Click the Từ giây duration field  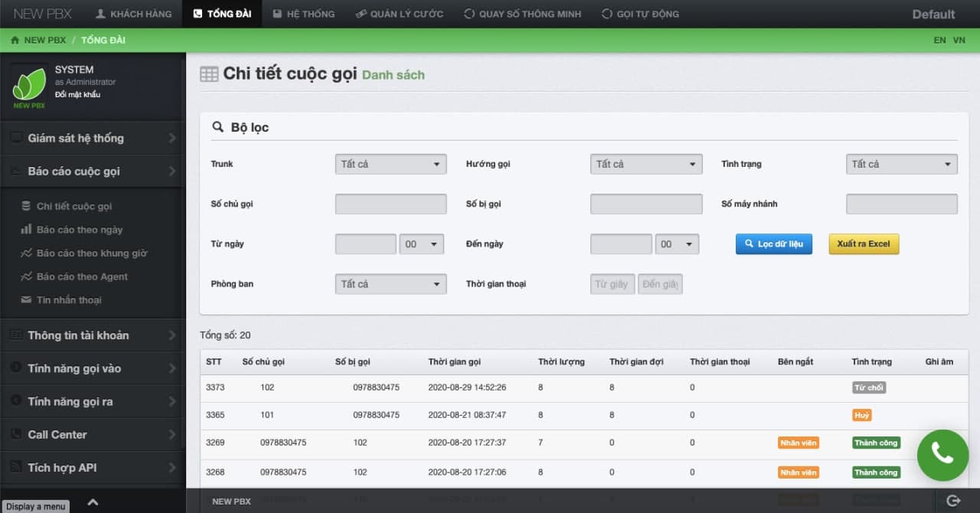[612, 284]
